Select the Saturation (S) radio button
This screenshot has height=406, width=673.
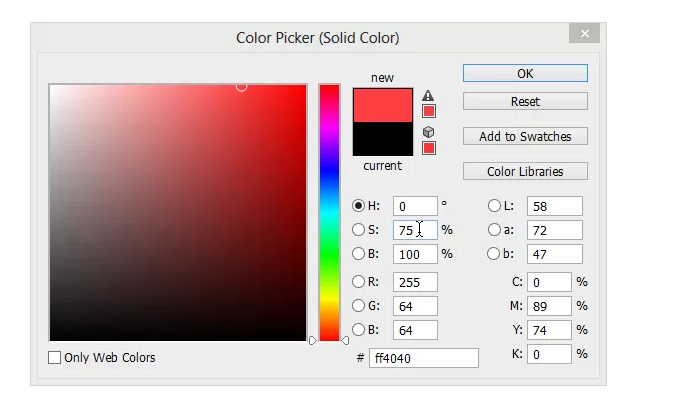tap(359, 230)
